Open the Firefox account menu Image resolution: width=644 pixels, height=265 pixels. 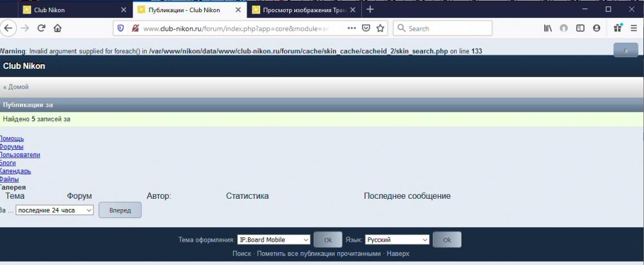(x=596, y=28)
